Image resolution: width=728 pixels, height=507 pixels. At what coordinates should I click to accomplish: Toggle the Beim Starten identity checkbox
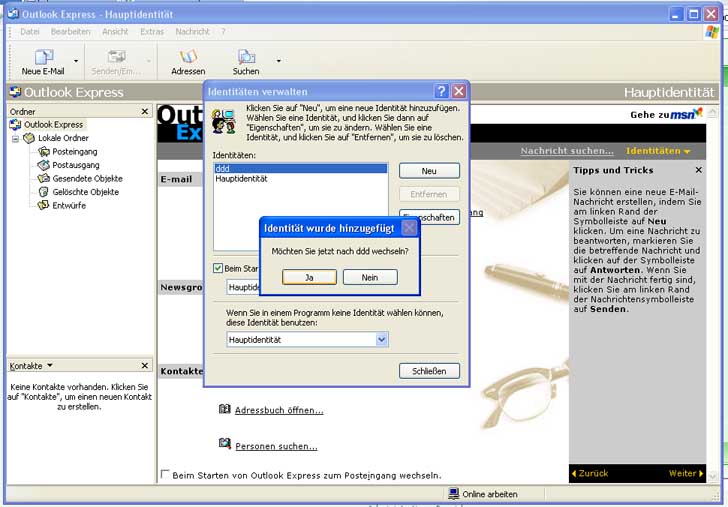(218, 268)
